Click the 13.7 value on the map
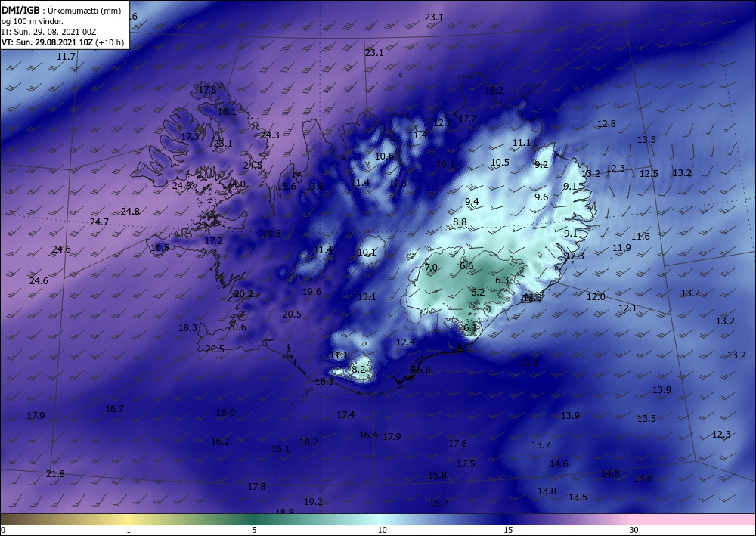This screenshot has width=756, height=536. (x=541, y=445)
